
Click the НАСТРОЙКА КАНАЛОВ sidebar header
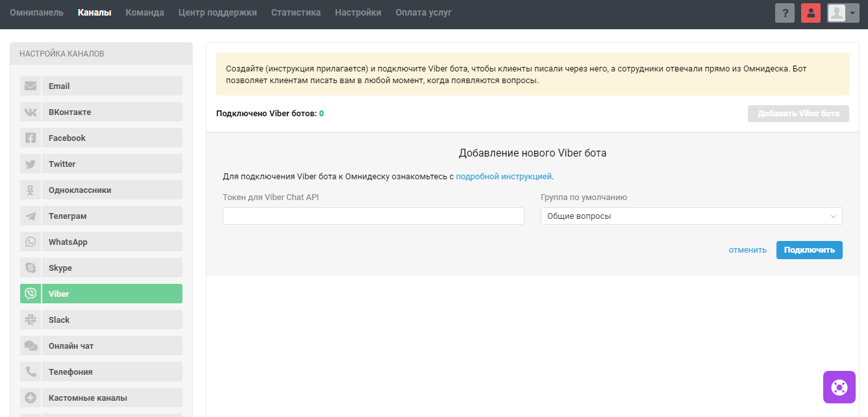[101, 54]
